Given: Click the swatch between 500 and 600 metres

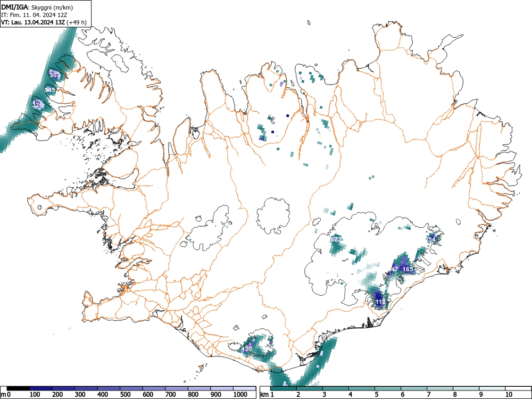Looking at the screenshot, I should (131, 388).
